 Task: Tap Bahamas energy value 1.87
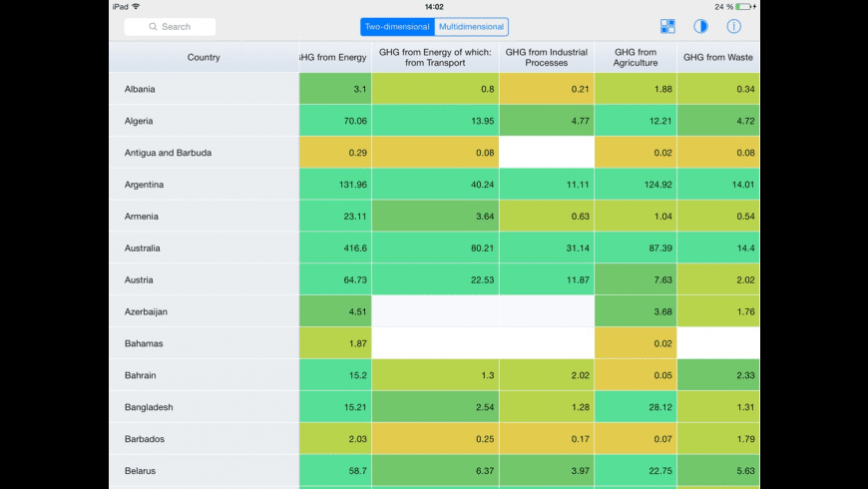coord(335,343)
